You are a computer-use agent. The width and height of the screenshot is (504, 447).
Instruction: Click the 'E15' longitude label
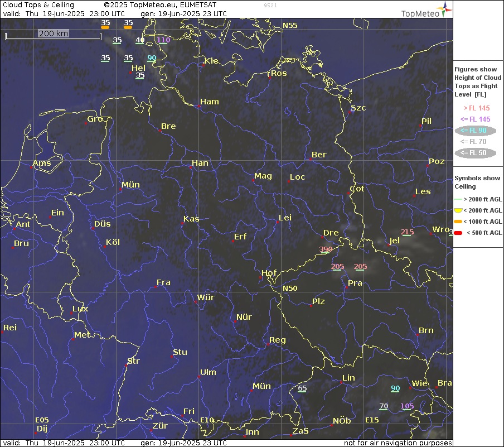(x=372, y=420)
